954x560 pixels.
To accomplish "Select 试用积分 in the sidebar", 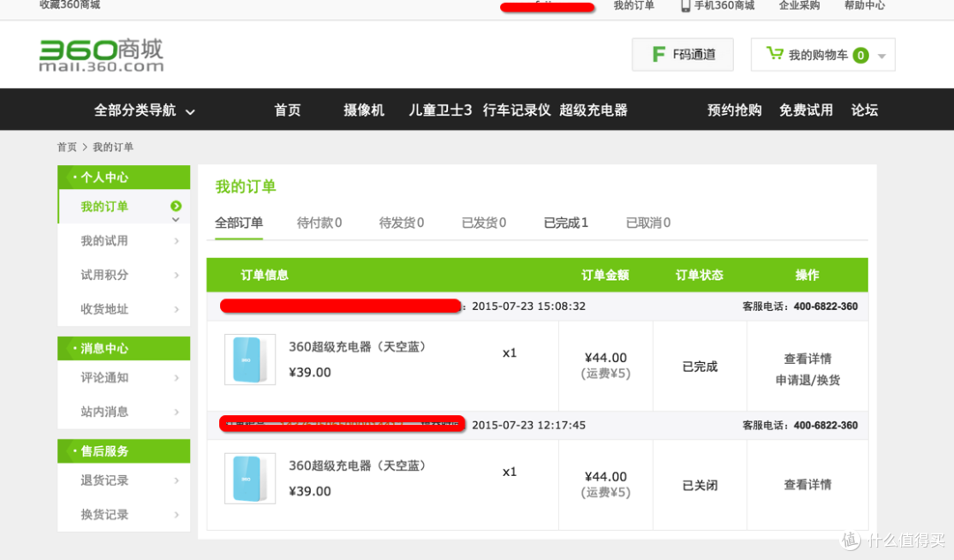I will [104, 275].
